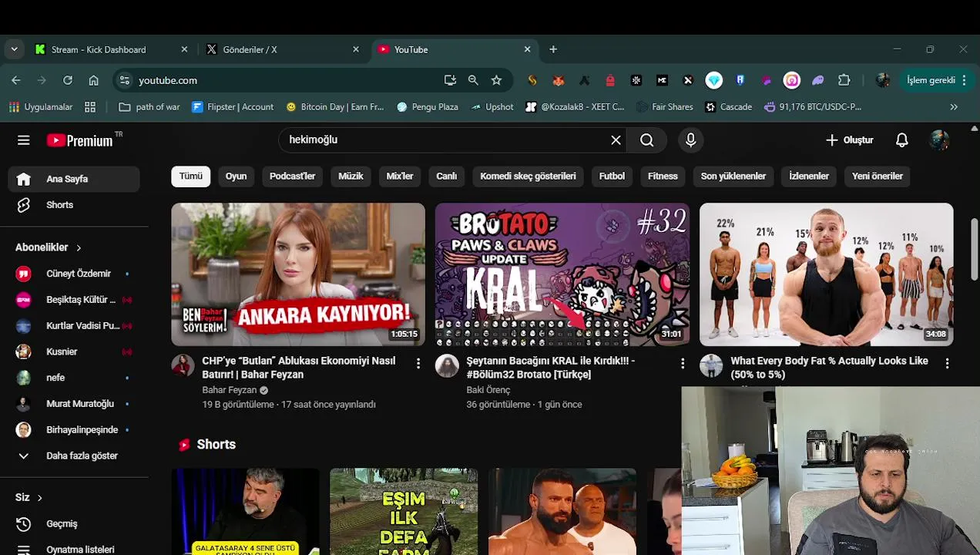Open more options for Body Fat video
Viewport: 980px width, 555px height.
click(x=947, y=362)
